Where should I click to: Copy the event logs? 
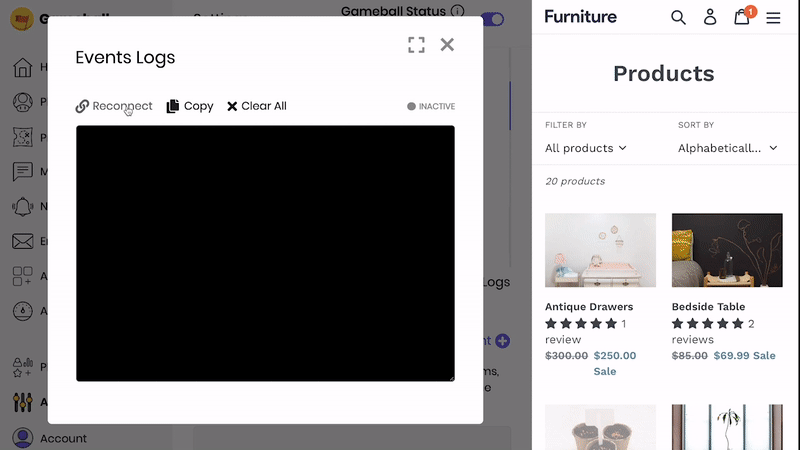click(x=190, y=106)
